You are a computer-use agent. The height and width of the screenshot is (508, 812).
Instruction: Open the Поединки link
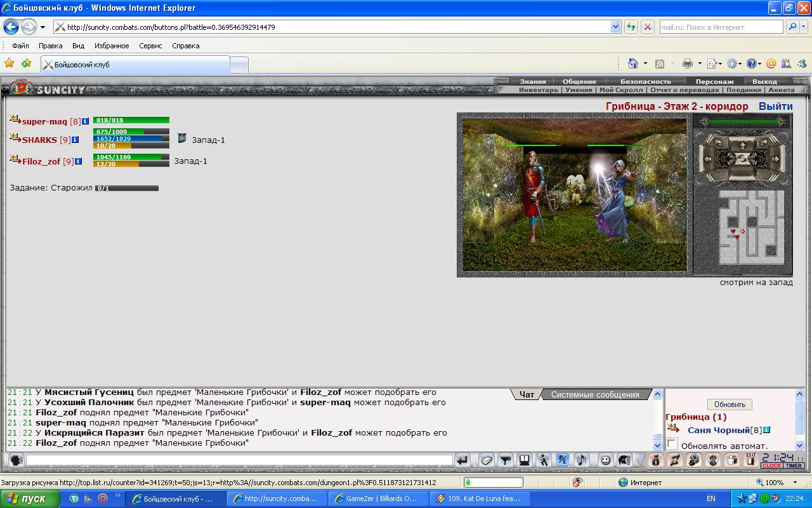(743, 90)
